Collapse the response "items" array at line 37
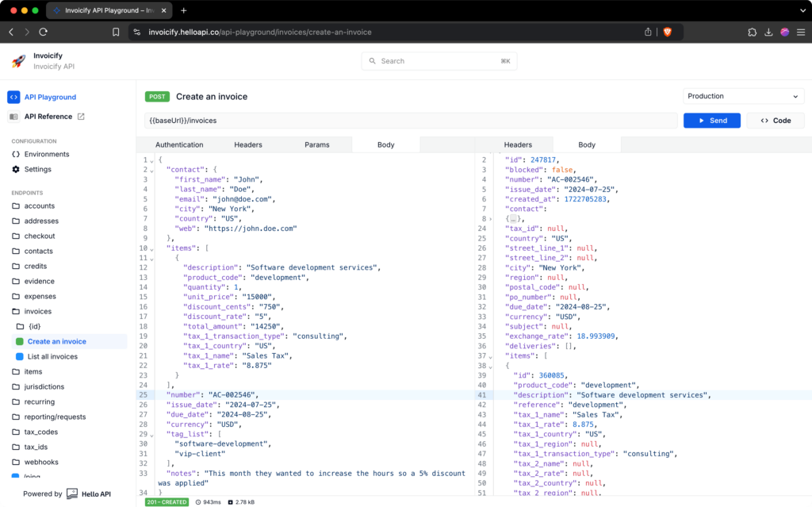812x507 pixels. tap(490, 357)
